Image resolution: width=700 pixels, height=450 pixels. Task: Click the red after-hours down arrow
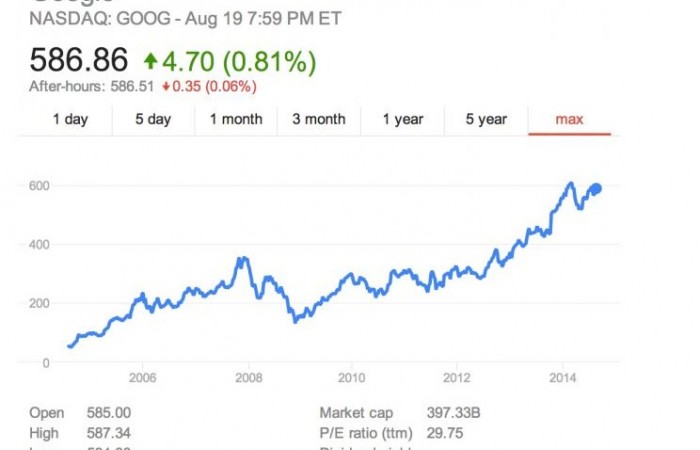(166, 86)
